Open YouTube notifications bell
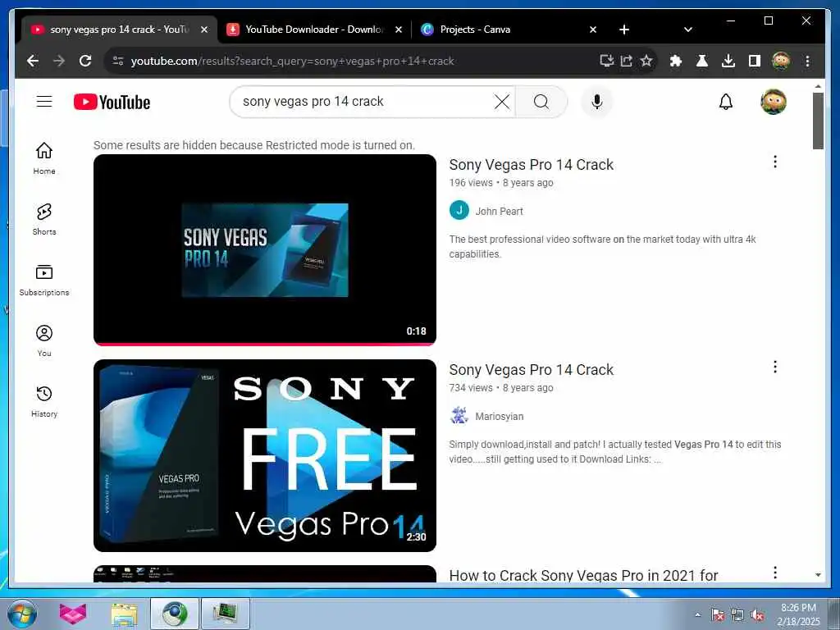840x630 pixels. pyautogui.click(x=725, y=101)
